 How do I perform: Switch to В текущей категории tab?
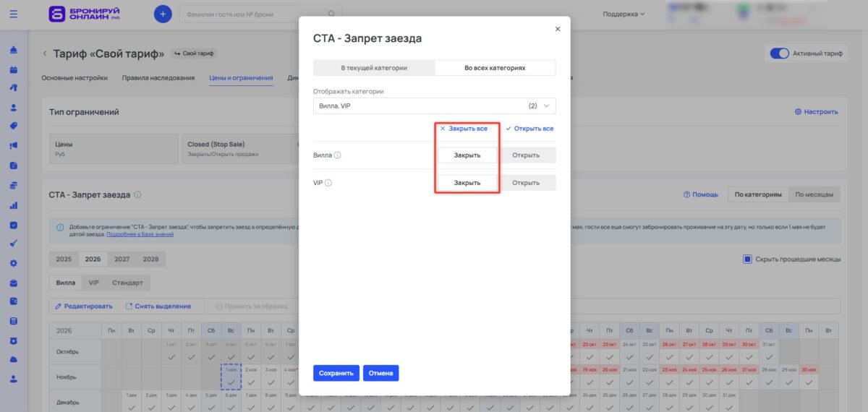(374, 68)
